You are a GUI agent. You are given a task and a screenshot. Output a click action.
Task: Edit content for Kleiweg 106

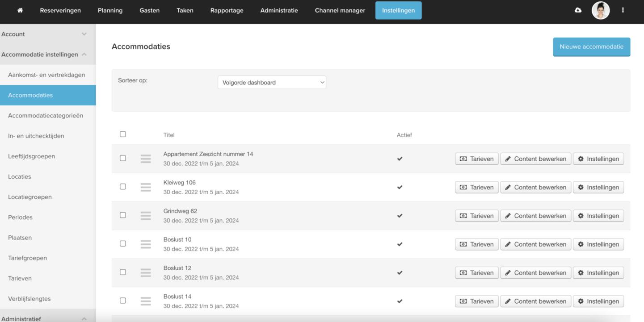[x=535, y=187]
